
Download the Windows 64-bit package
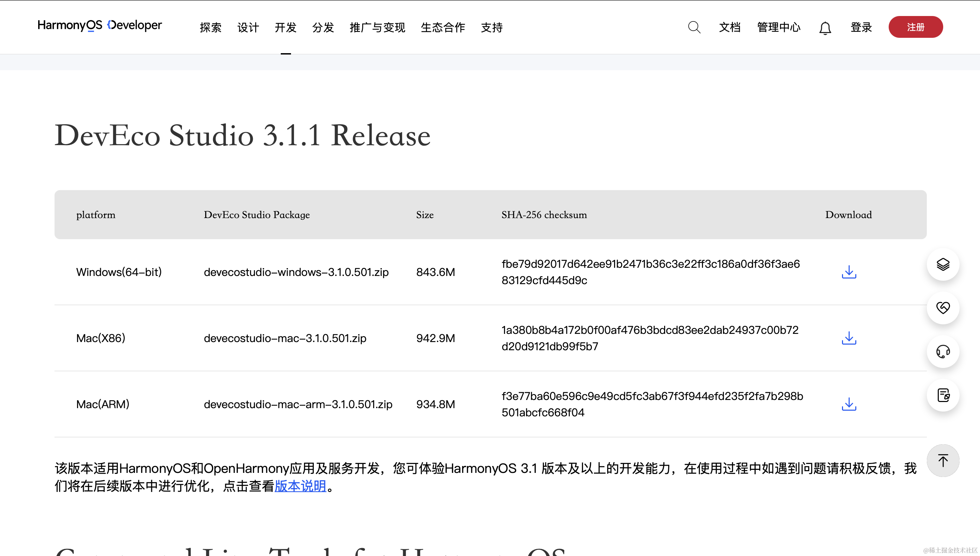(848, 272)
